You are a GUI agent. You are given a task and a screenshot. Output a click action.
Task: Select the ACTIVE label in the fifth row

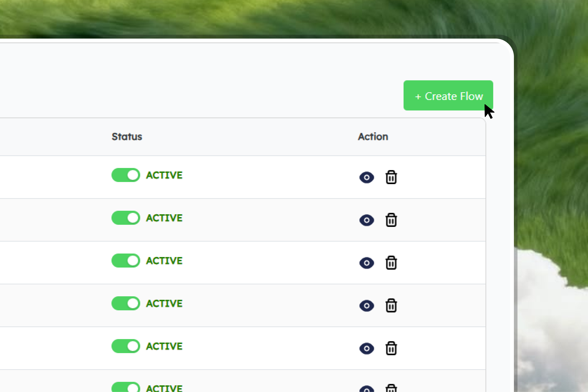164,346
